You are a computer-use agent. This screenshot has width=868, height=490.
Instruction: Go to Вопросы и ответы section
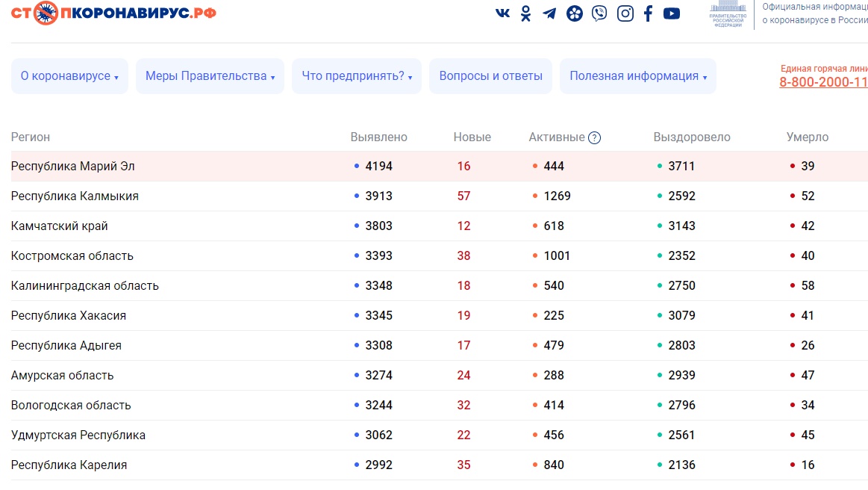[x=490, y=76]
